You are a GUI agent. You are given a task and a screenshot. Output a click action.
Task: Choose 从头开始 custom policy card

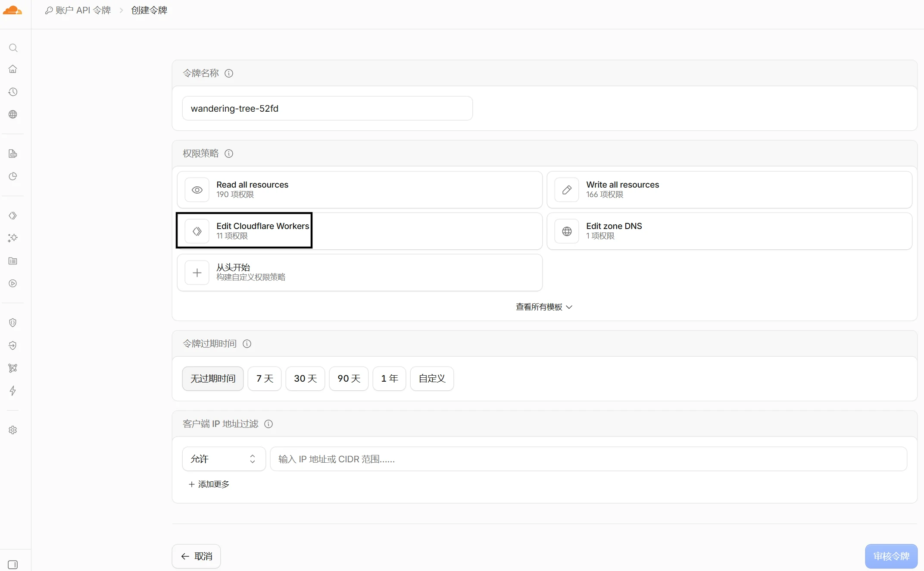point(359,273)
